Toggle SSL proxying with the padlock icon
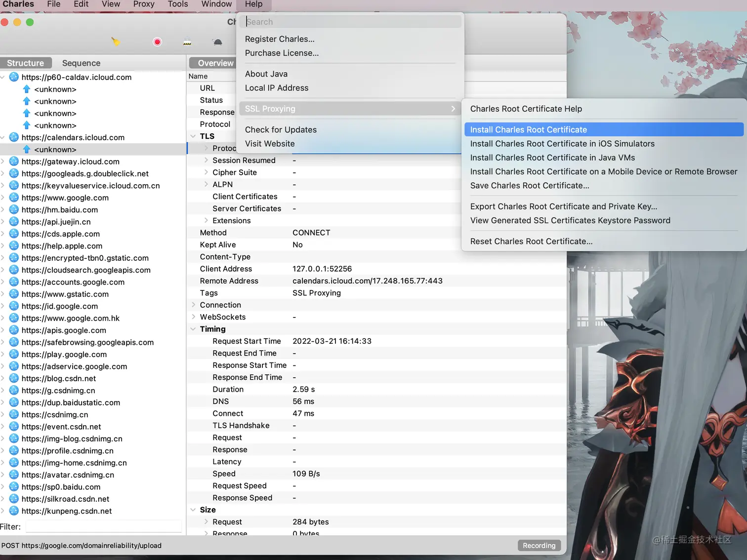Screen dimensions: 747x560 point(187,42)
